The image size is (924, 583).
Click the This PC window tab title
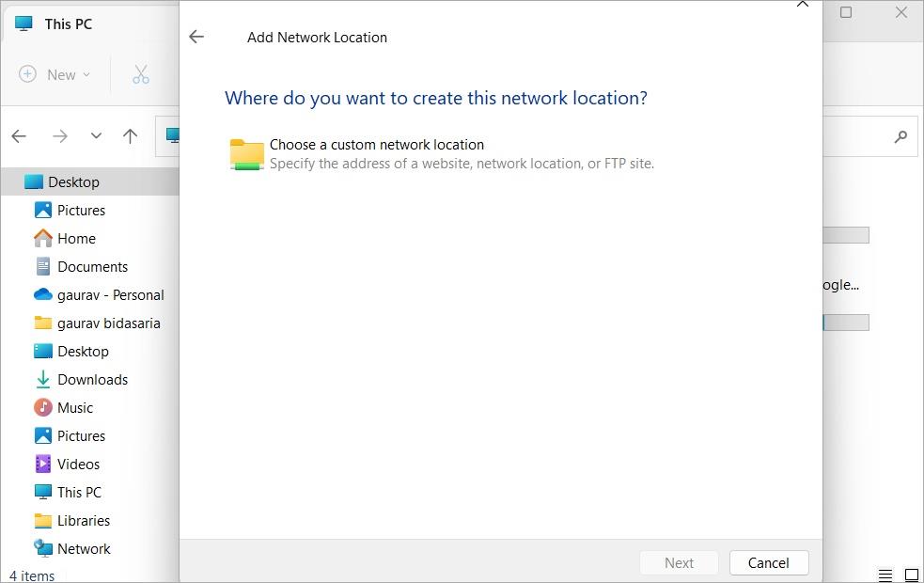(x=69, y=24)
